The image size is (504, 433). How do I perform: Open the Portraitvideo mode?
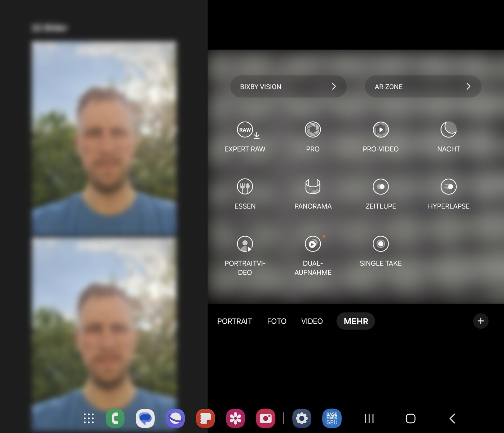[x=245, y=256]
